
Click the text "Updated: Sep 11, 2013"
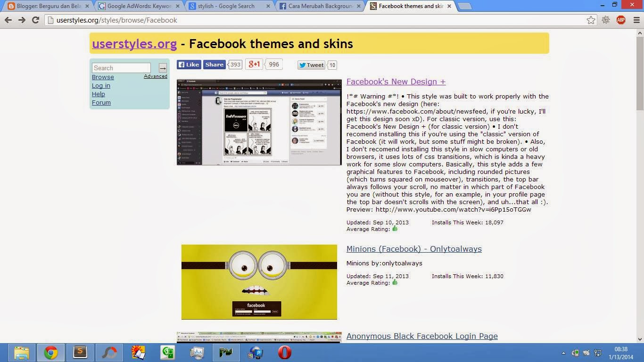coord(378,276)
